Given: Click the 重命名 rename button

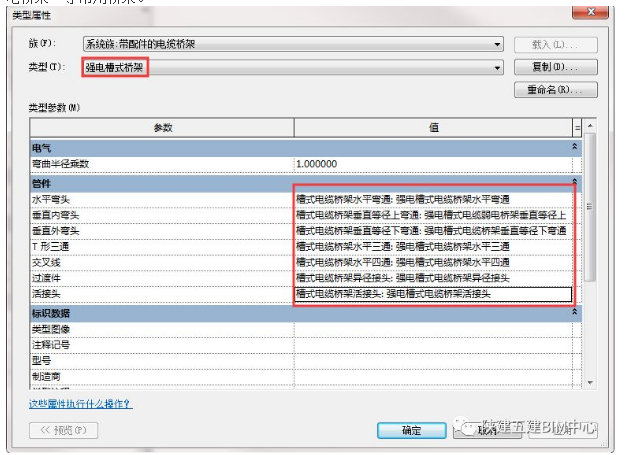Looking at the screenshot, I should (555, 89).
